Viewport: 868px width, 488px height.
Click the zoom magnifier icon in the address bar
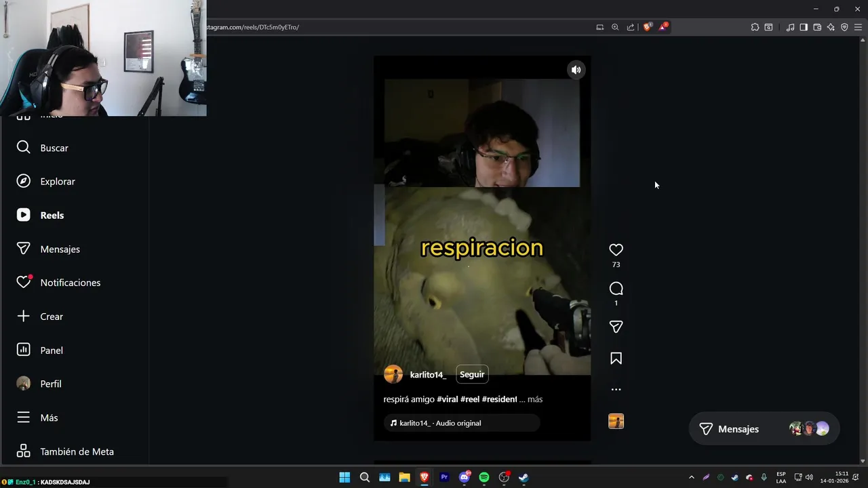tap(615, 27)
